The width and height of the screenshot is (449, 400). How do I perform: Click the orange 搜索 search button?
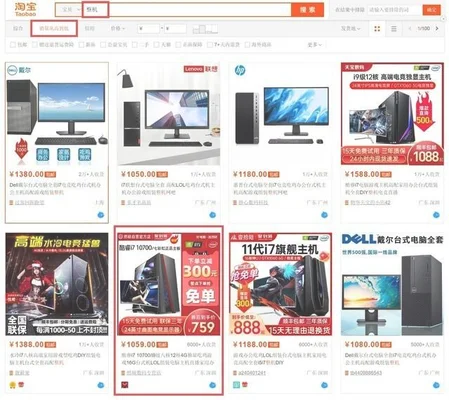click(307, 10)
